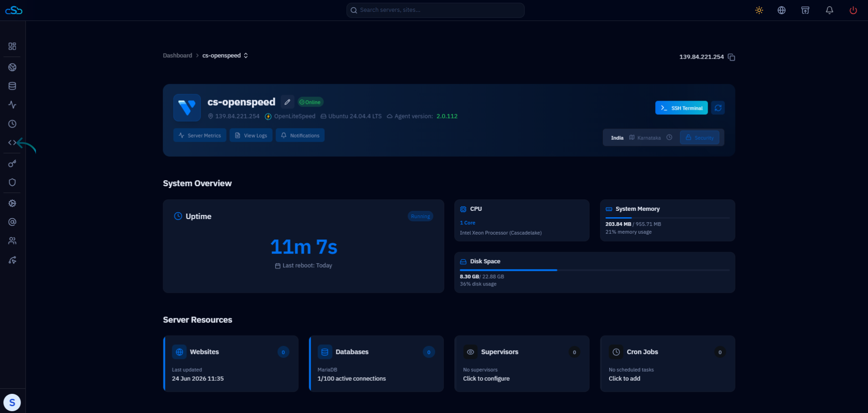Open the share node icon at sidebar bottom

[x=12, y=260]
